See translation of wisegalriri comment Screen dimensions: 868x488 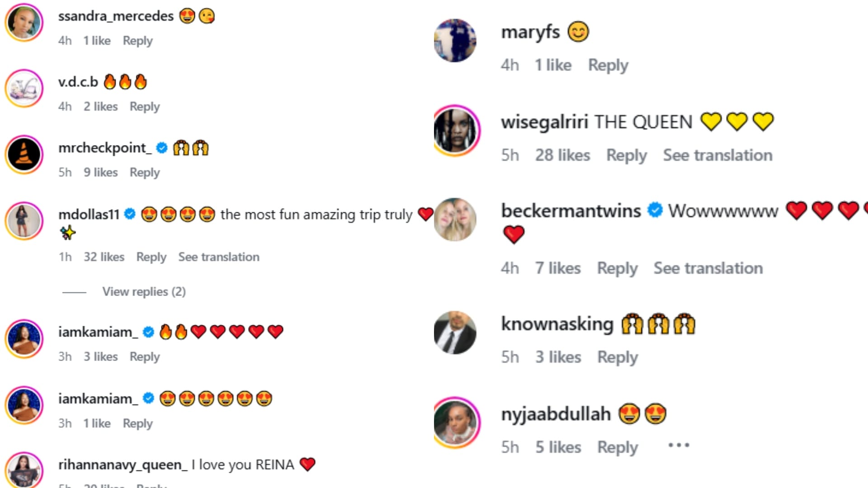point(717,155)
